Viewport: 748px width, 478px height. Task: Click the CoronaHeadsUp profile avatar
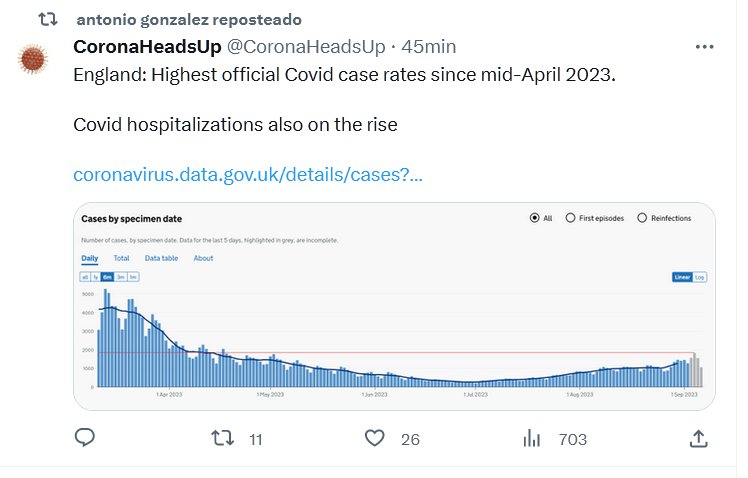tap(36, 59)
